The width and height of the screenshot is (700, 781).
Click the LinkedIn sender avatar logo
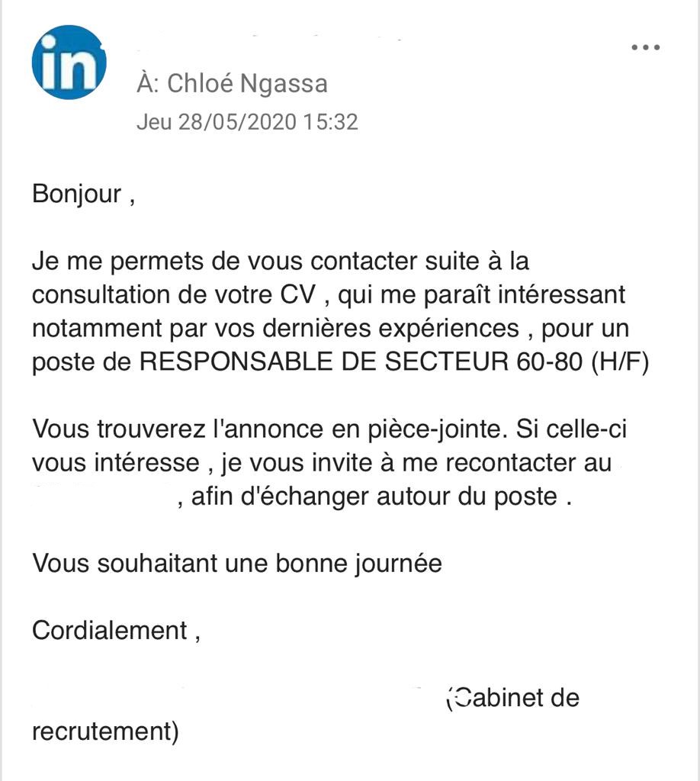[69, 63]
